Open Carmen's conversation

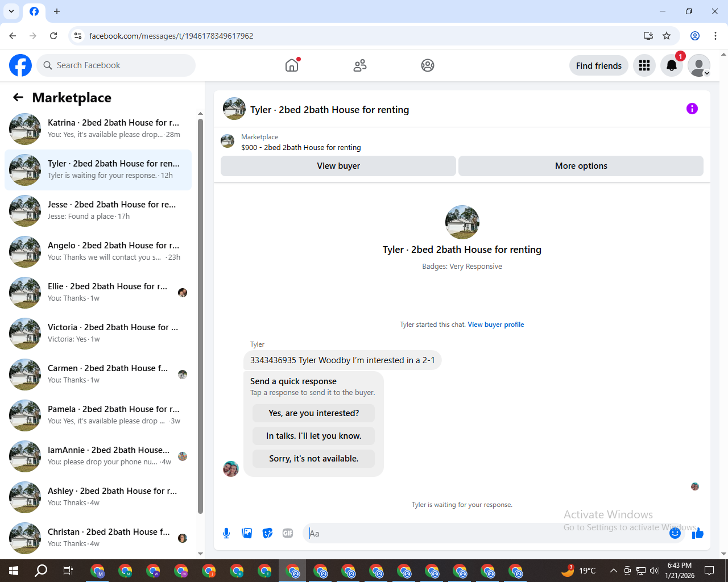pyautogui.click(x=98, y=375)
